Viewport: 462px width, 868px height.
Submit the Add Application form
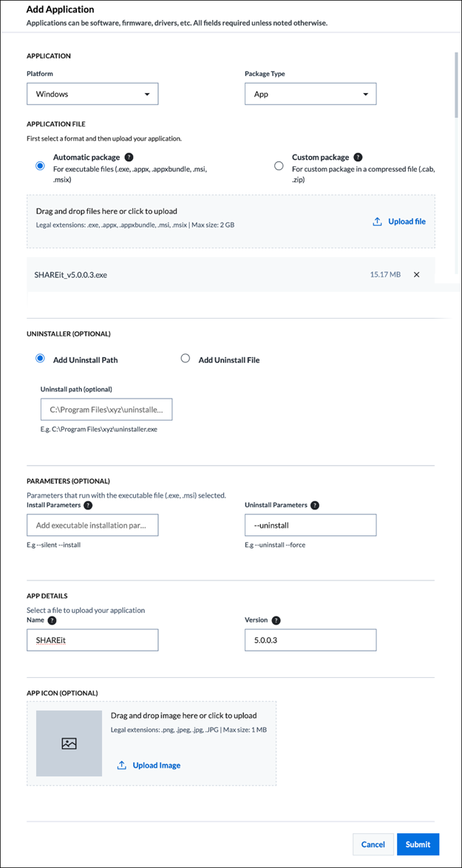[x=418, y=844]
